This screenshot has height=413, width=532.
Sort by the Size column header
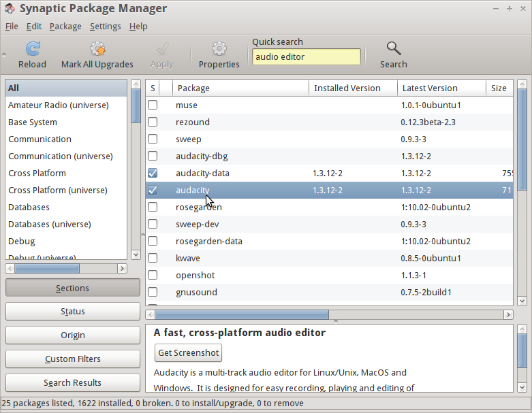pyautogui.click(x=499, y=88)
